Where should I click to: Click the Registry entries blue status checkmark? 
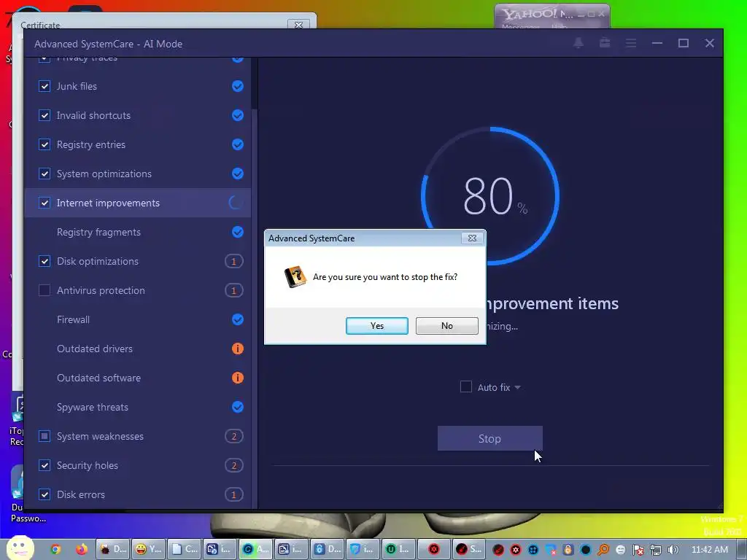click(237, 144)
